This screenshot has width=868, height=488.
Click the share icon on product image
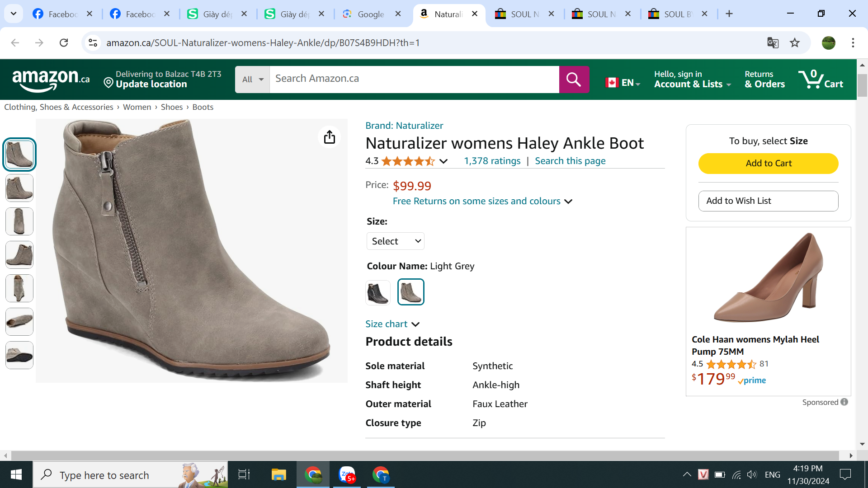[x=329, y=137]
